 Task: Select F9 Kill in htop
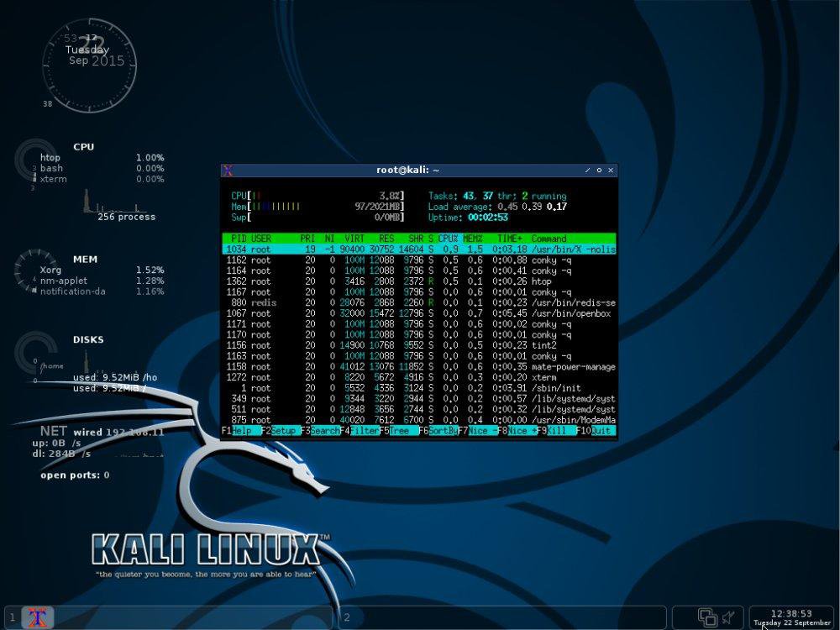(556, 431)
